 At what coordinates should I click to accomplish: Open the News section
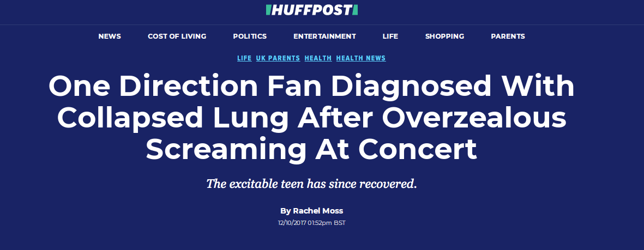click(110, 36)
